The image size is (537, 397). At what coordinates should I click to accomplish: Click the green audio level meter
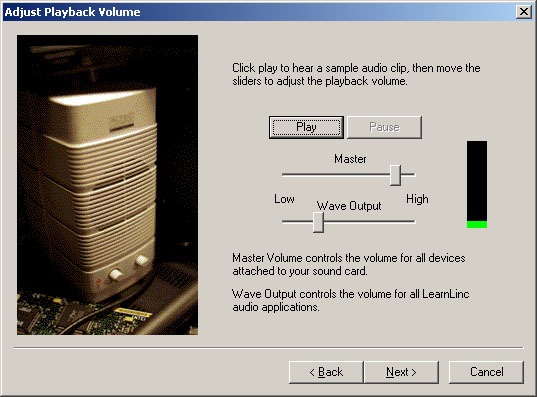(x=477, y=184)
